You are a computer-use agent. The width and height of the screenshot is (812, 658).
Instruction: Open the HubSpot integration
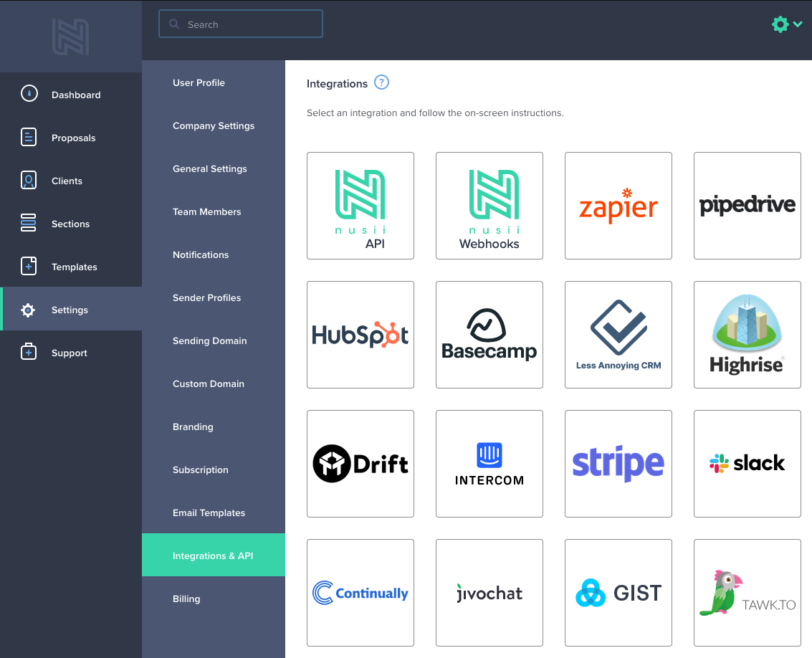click(x=360, y=335)
